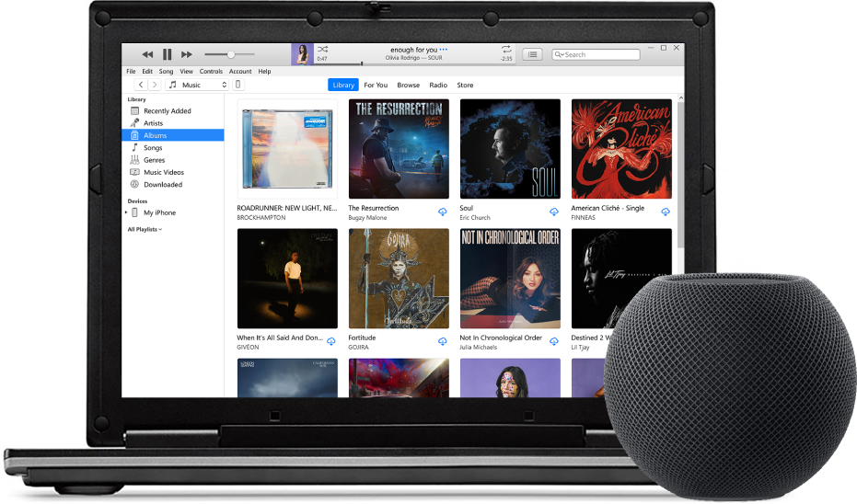Open the Controls menu

pyautogui.click(x=211, y=72)
